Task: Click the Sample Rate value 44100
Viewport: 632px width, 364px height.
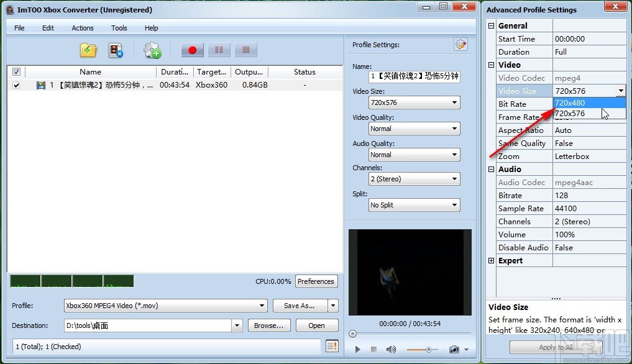Action: pyautogui.click(x=589, y=209)
